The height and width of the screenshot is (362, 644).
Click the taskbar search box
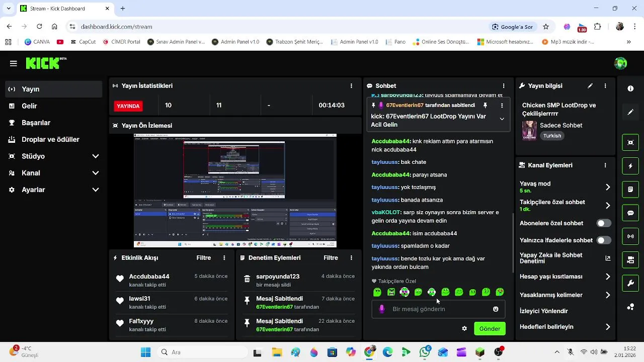point(201,352)
